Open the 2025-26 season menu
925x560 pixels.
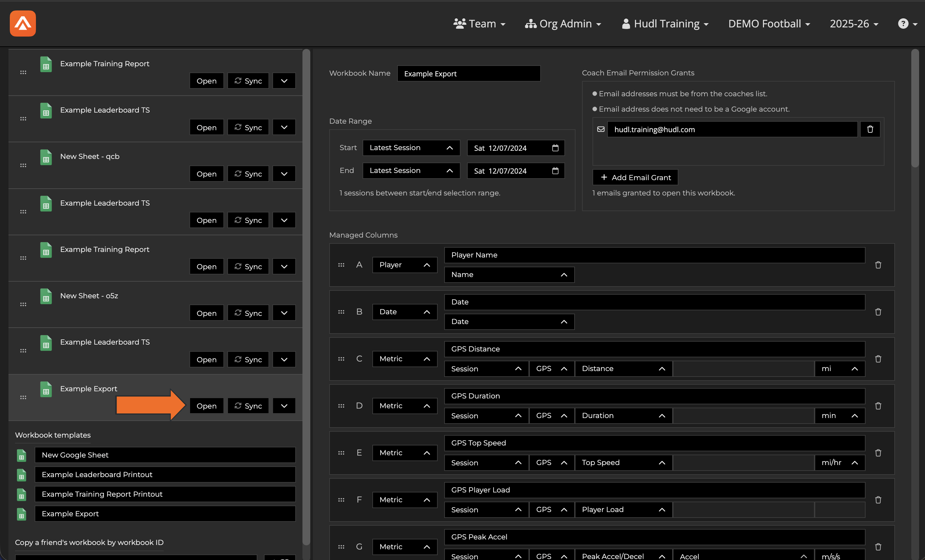tap(854, 23)
